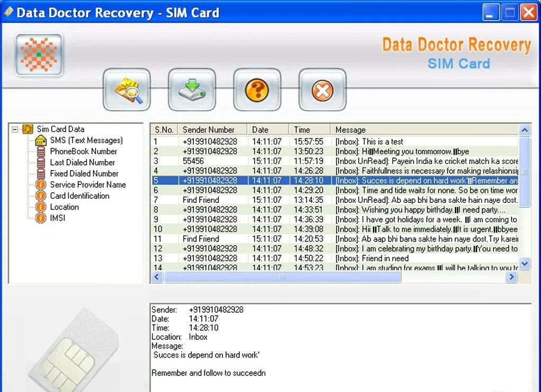The image size is (541, 392).
Task: Select Service Provider Name tree entry
Action: (88, 184)
